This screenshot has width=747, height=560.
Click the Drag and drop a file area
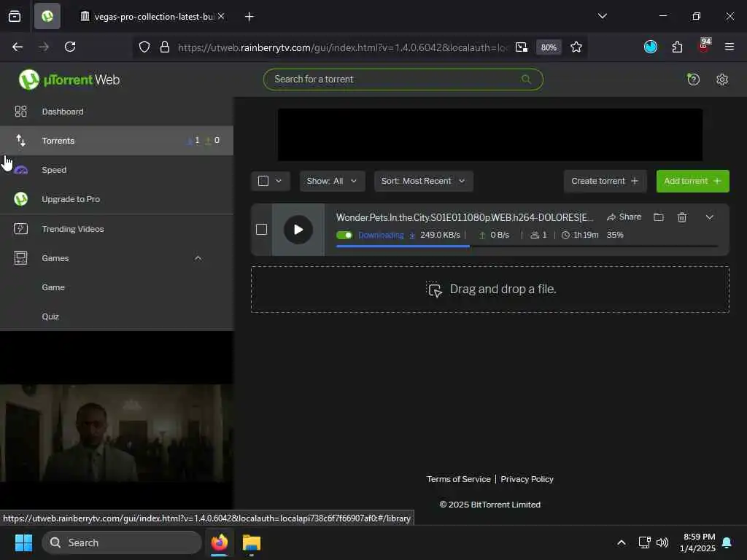pos(490,289)
